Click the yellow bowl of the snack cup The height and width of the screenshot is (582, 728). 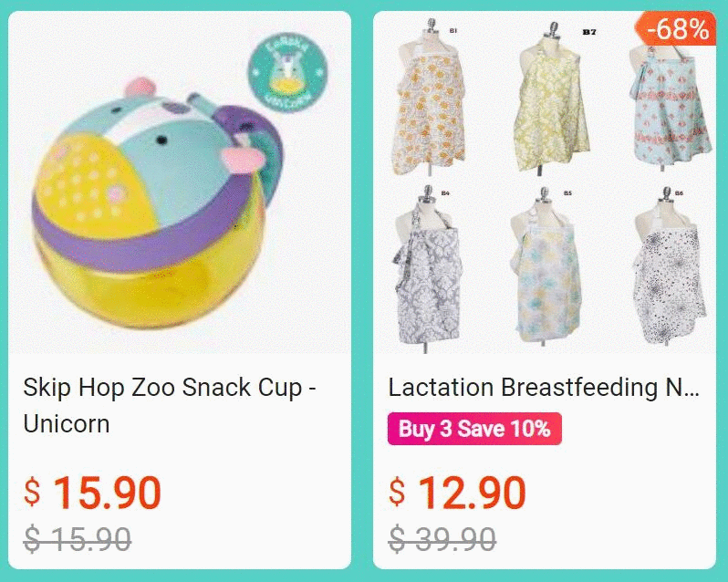point(149,278)
